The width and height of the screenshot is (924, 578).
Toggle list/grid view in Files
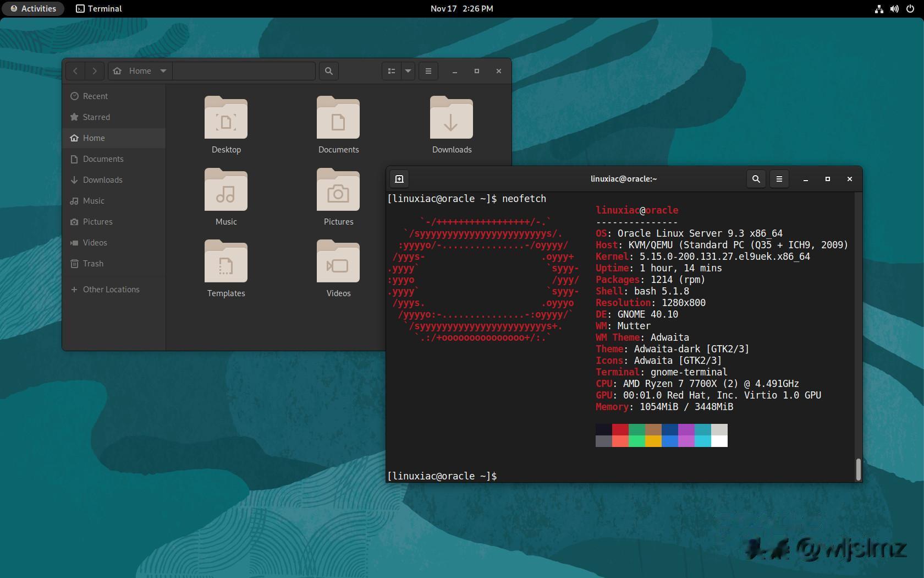click(x=392, y=71)
